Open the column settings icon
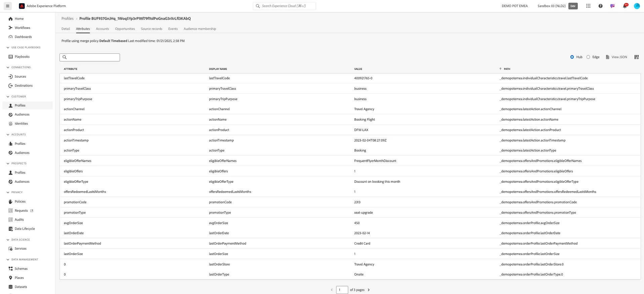 click(636, 57)
